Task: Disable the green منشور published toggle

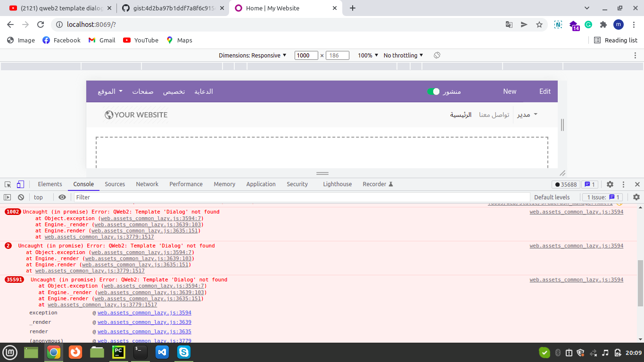Action: coord(435,91)
